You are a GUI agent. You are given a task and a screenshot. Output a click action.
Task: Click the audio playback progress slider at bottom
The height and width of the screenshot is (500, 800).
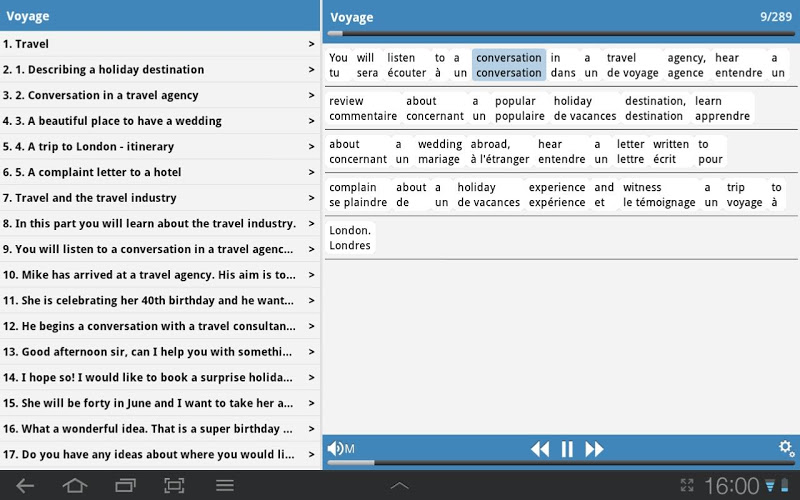click(561, 463)
